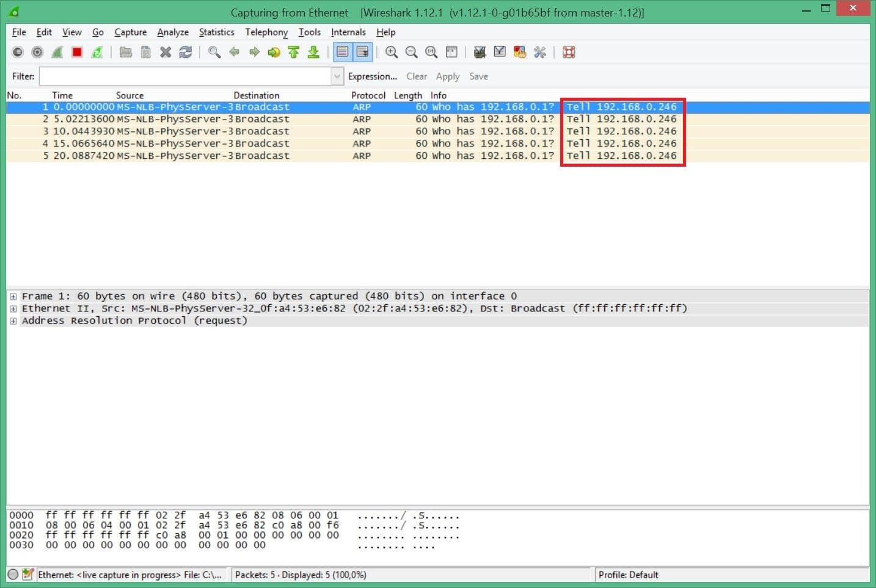Open capture options from toolbar
Screen dimensions: 876x588
pos(37,53)
